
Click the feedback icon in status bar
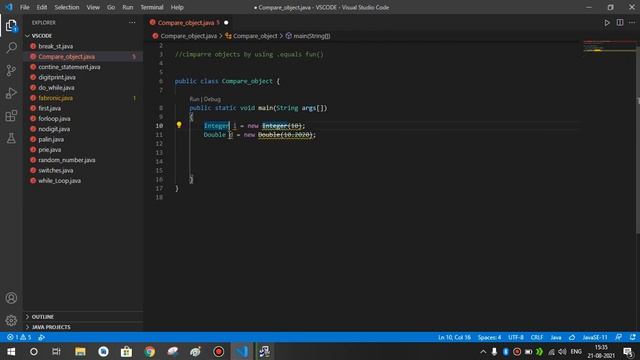click(x=619, y=337)
